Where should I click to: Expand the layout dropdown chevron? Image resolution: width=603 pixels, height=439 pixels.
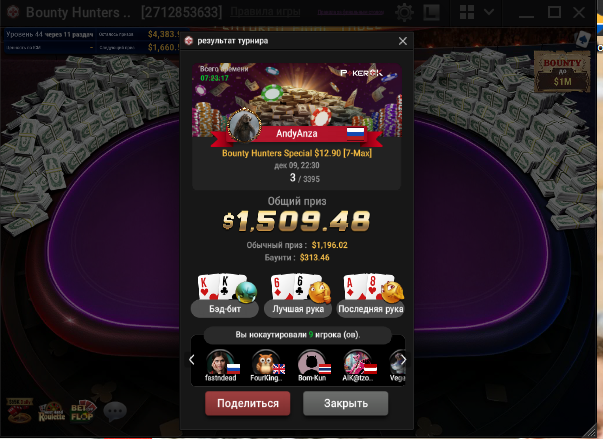tap(489, 12)
